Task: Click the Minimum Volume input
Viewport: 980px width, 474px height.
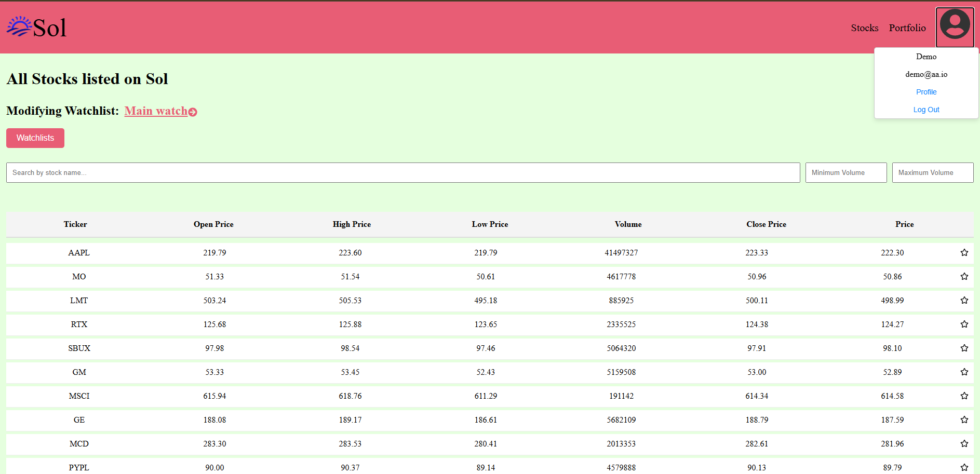Action: point(846,173)
